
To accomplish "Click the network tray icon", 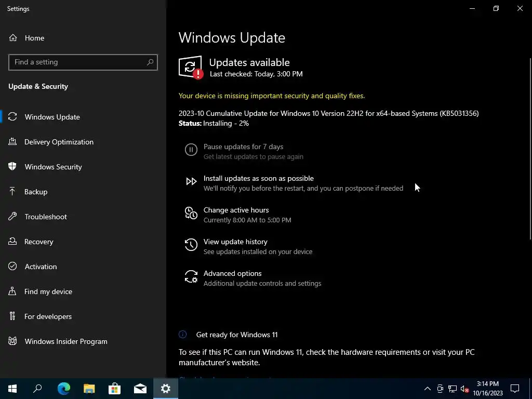I will click(x=453, y=389).
